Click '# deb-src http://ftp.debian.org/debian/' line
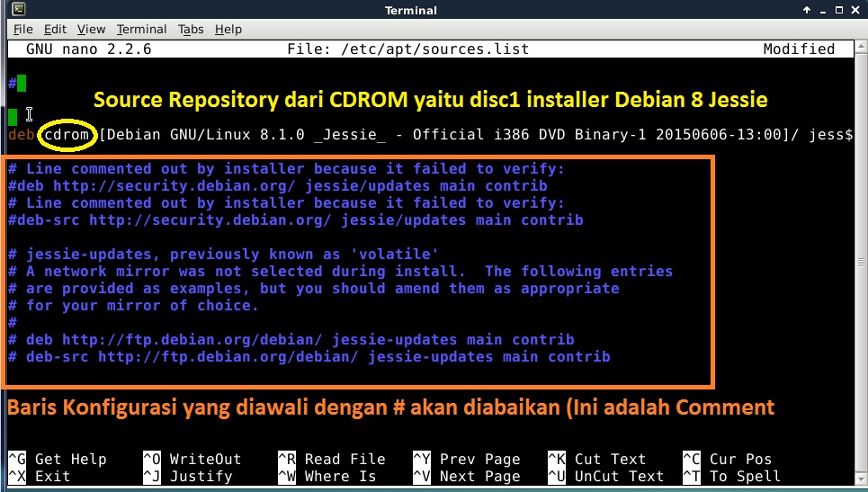868x492 pixels. pos(309,357)
